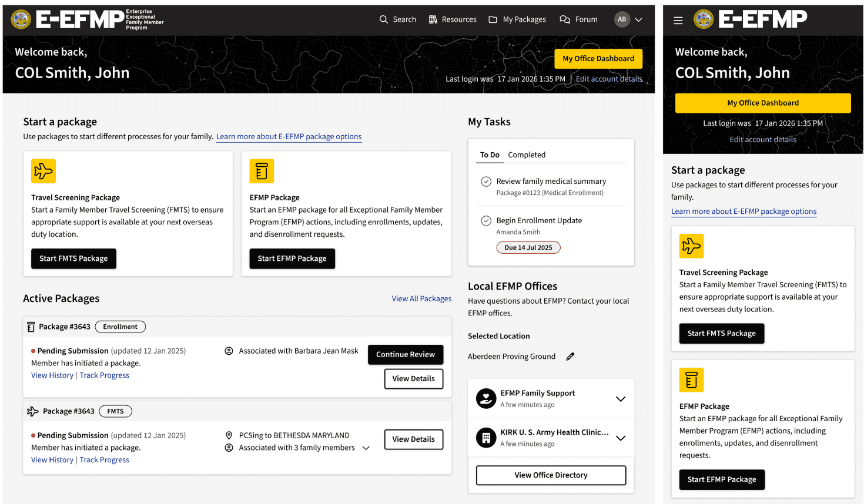Switch to the To Do tab
The image size is (864, 504).
coord(490,155)
